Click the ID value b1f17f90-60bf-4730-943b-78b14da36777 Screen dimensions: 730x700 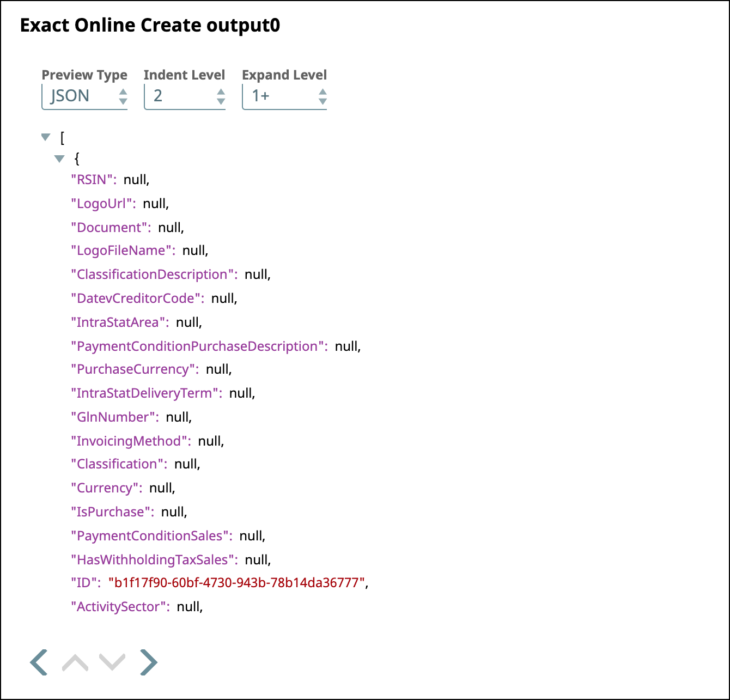coord(236,583)
